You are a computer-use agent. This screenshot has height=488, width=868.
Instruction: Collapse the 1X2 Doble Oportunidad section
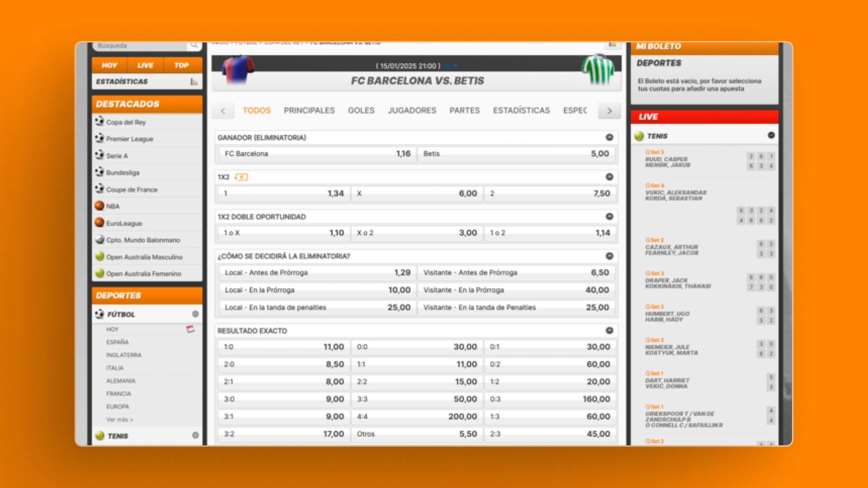609,216
